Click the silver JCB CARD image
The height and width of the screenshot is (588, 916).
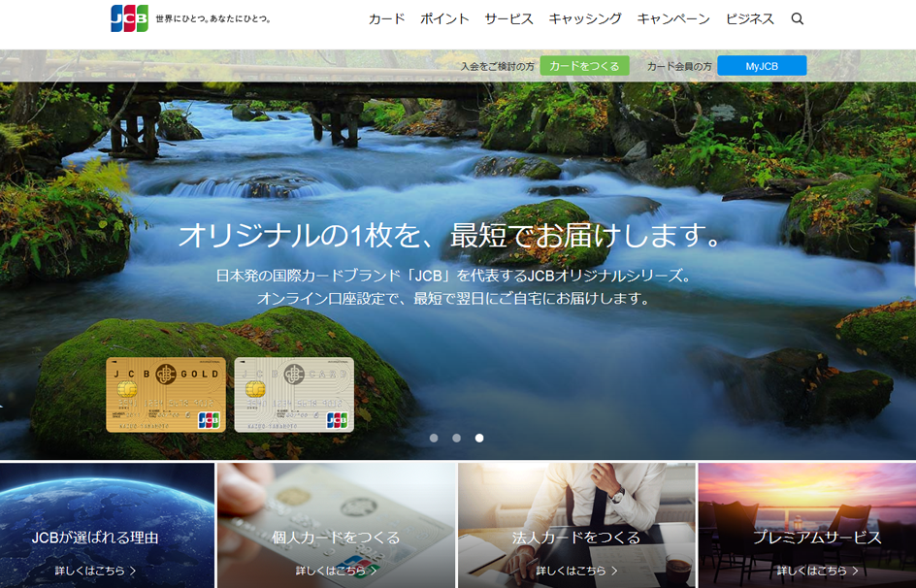pos(294,395)
